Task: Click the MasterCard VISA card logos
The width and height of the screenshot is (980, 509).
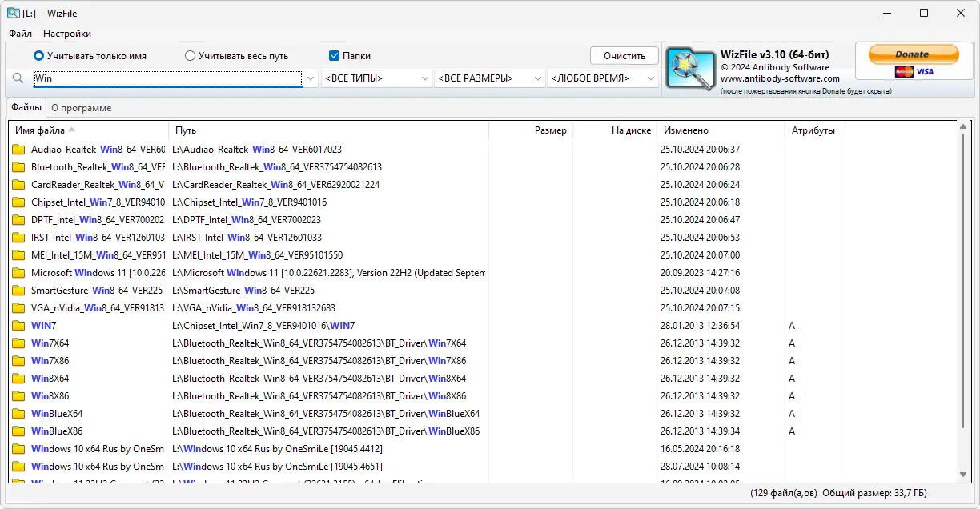Action: click(914, 72)
